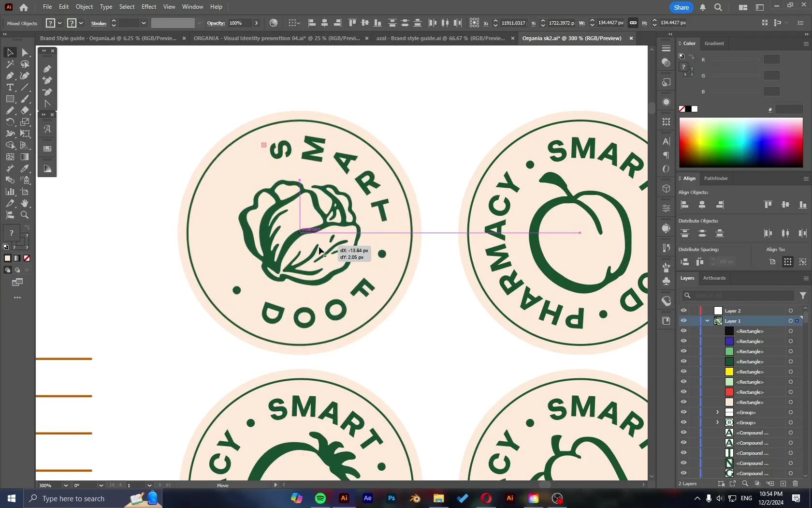The height and width of the screenshot is (508, 812).
Task: Switch to the Pathfinder panel tab
Action: coord(716,179)
